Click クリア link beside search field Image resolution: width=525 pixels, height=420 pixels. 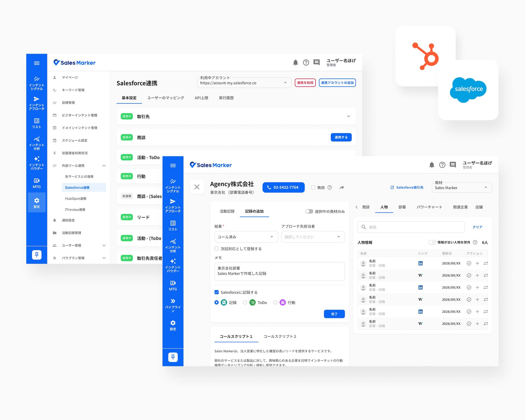coord(477,227)
